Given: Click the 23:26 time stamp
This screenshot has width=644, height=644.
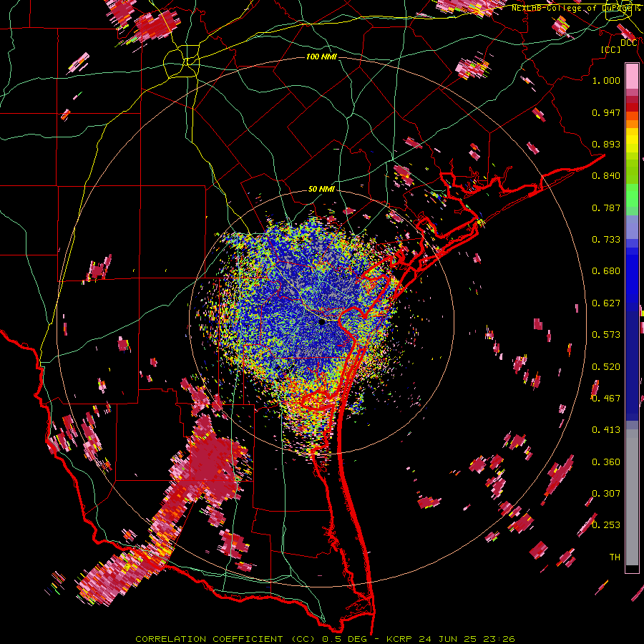Looking at the screenshot, I should tap(498, 639).
